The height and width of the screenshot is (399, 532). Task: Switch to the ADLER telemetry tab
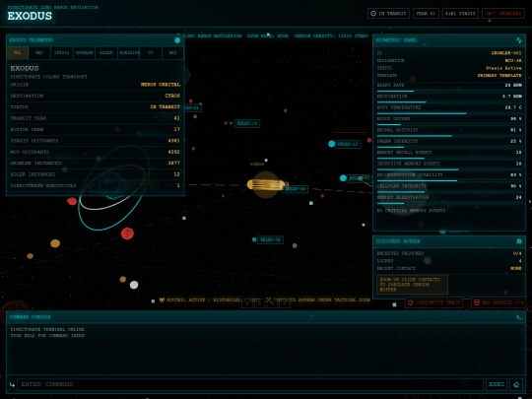[105, 52]
